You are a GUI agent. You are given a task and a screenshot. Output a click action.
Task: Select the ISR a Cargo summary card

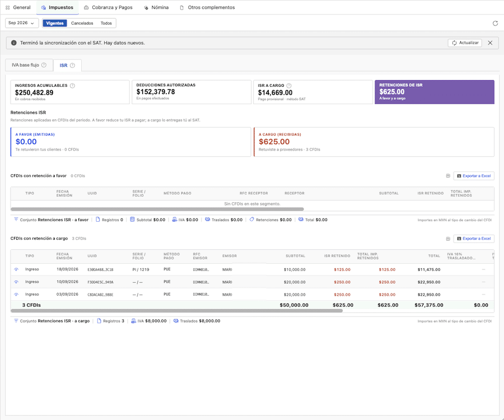coord(313,92)
